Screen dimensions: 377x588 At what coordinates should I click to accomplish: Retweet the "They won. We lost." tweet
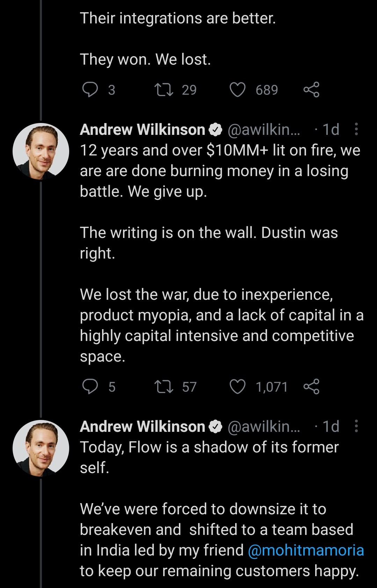pyautogui.click(x=164, y=90)
